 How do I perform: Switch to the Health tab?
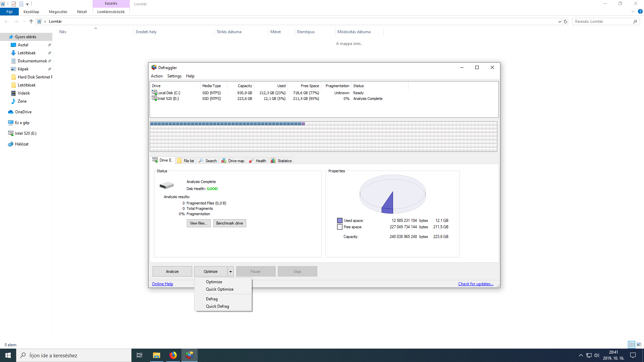[x=257, y=161]
